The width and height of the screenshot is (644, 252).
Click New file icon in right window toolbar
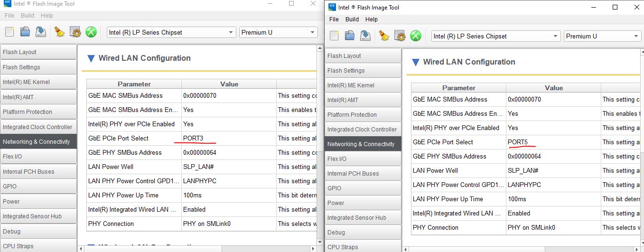click(334, 36)
